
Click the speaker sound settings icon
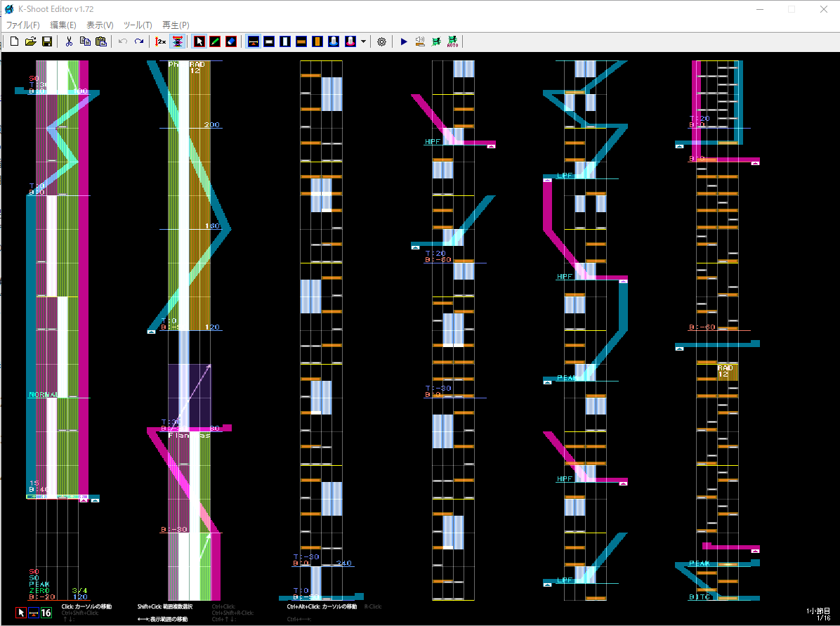tap(420, 41)
